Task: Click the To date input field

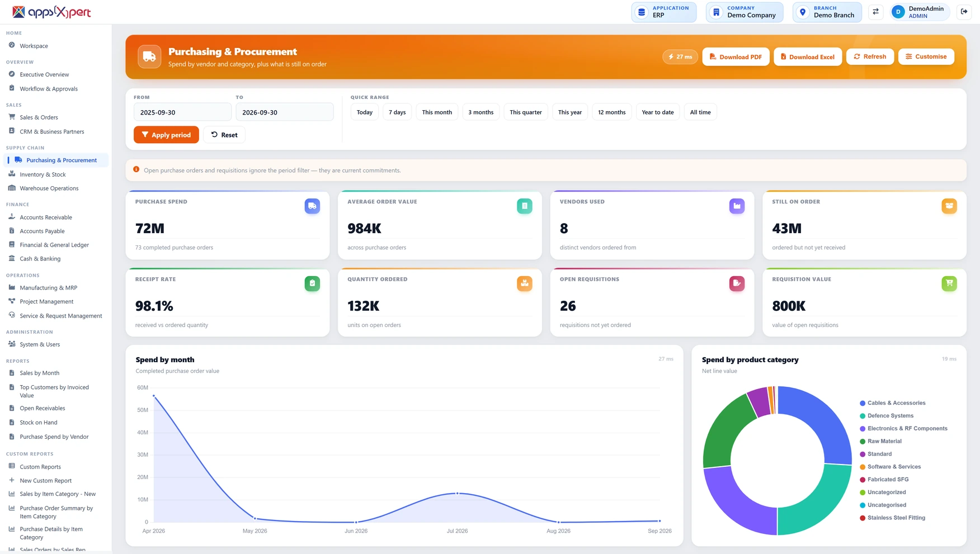Action: pos(285,112)
